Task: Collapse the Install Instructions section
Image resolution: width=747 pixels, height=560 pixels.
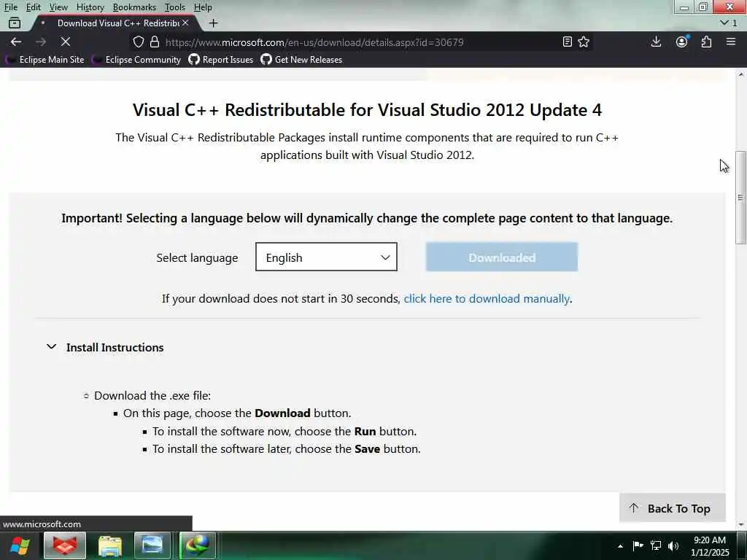Action: coord(105,348)
